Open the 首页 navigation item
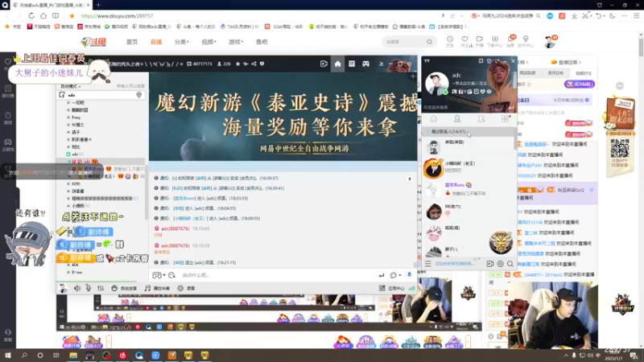This screenshot has width=644, height=362. point(132,42)
